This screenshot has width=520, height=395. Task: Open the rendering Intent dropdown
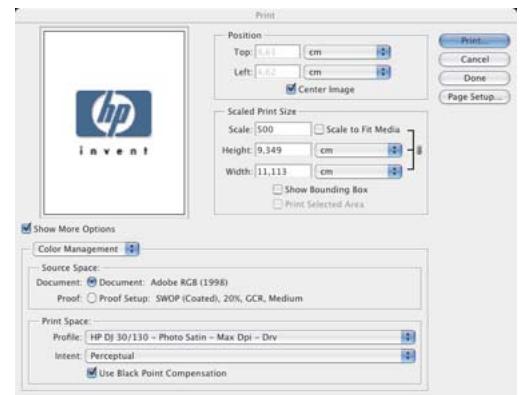pyautogui.click(x=250, y=356)
